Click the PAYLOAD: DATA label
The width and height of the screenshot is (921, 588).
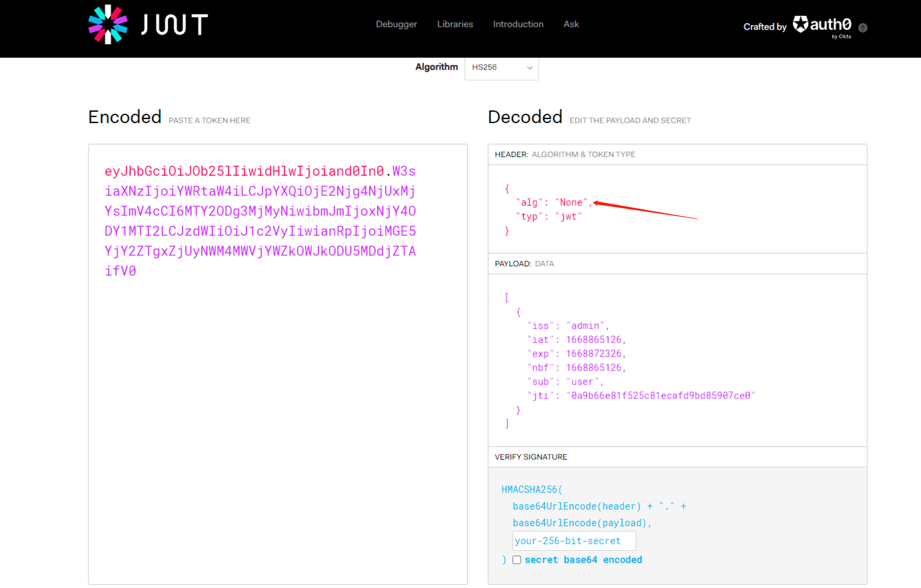click(x=524, y=264)
